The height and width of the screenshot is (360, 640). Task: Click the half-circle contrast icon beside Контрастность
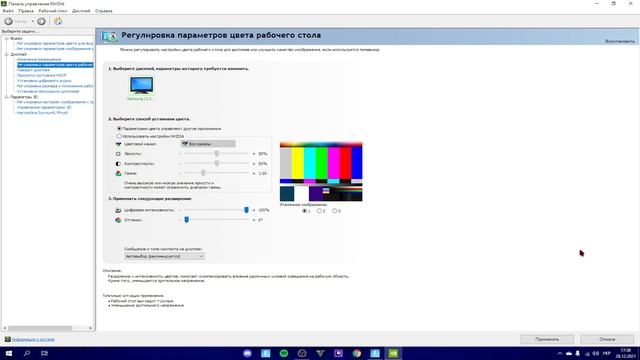pos(118,164)
